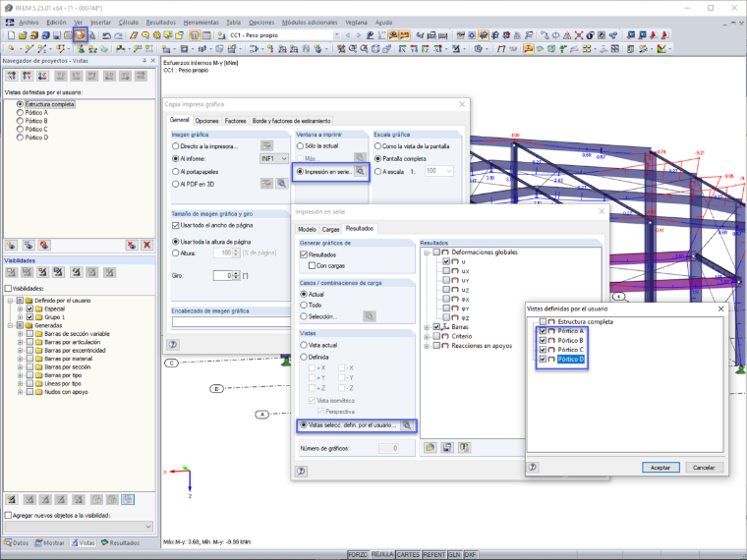Click the Cancelar button

[704, 468]
